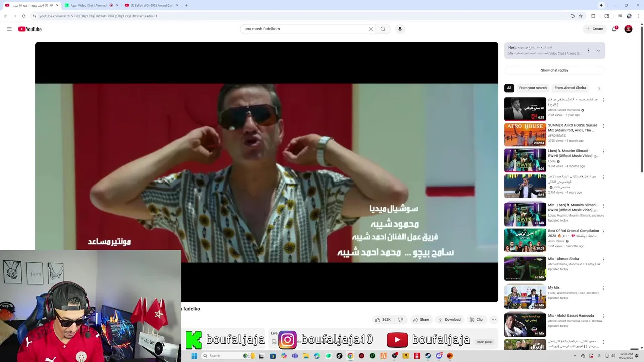Mute the first tab via its speaker icon
The image size is (644, 362).
[51, 5]
